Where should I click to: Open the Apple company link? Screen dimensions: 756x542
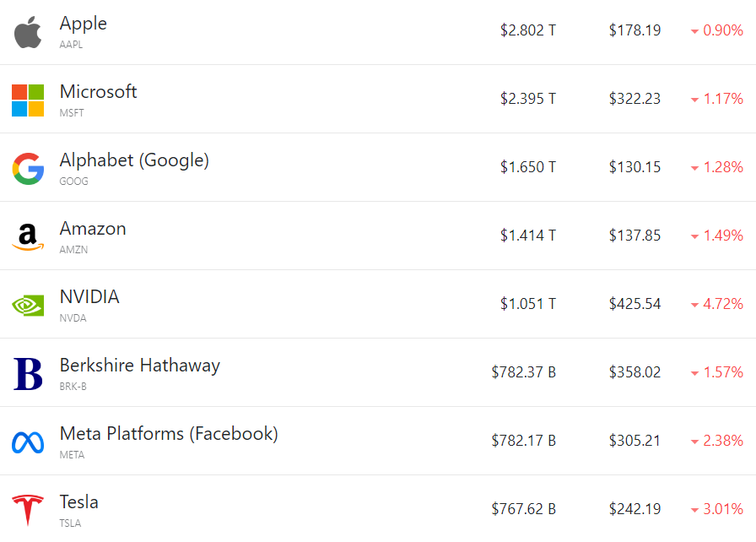click(83, 24)
